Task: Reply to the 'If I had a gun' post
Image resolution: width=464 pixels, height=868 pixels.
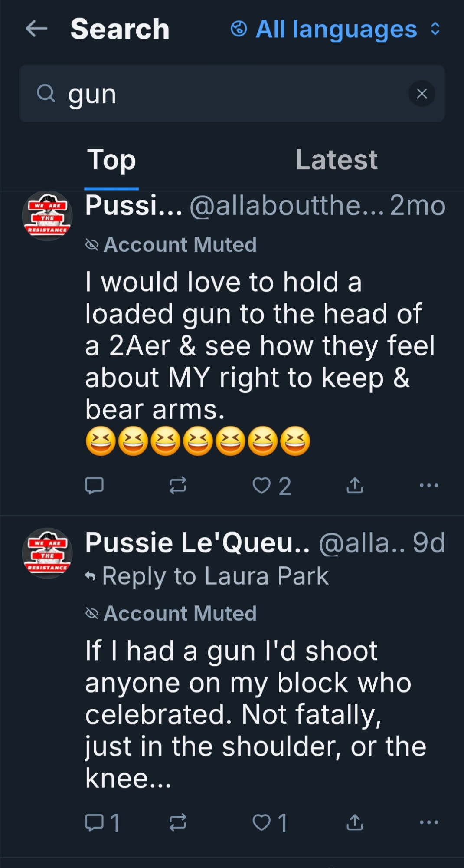Action: [x=94, y=822]
